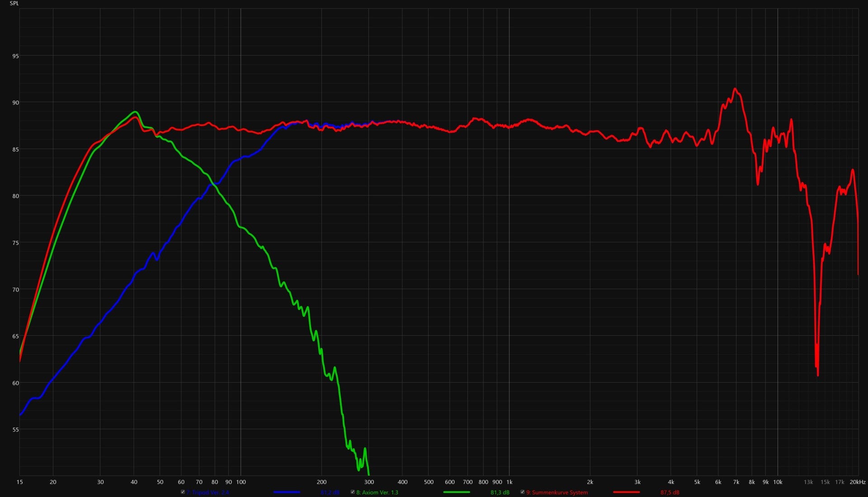Click the 81,2 dB blue readout value

330,492
